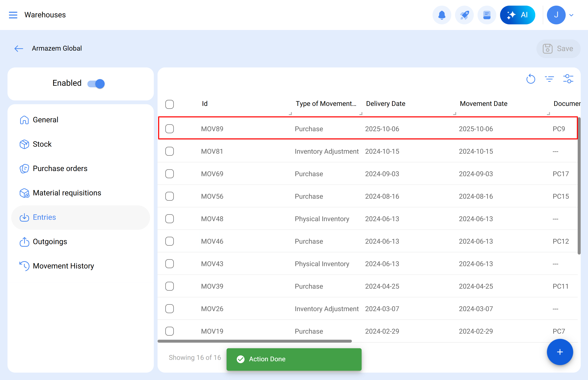
Task: Open the hamburger navigation menu
Action: pyautogui.click(x=13, y=15)
